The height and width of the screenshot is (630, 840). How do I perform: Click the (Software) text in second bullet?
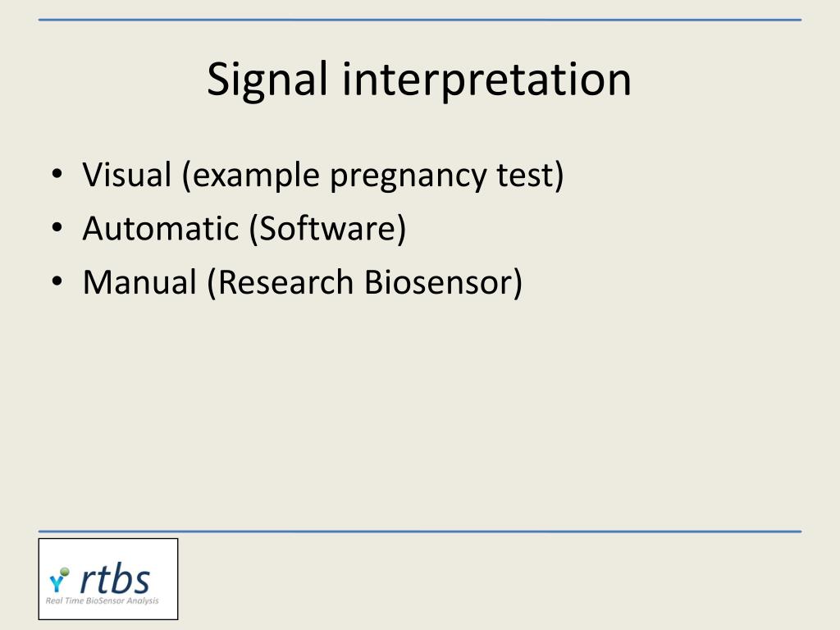328,229
